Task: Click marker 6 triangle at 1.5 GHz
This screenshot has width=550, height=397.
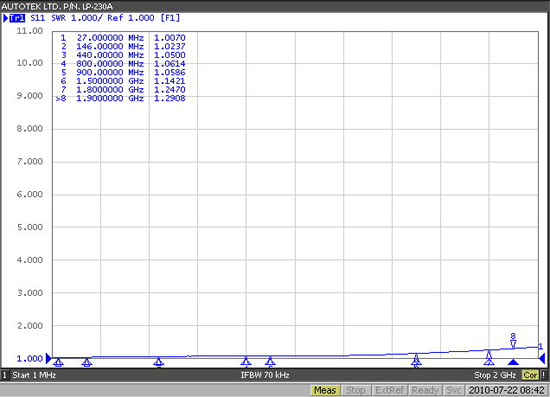Action: [416, 360]
